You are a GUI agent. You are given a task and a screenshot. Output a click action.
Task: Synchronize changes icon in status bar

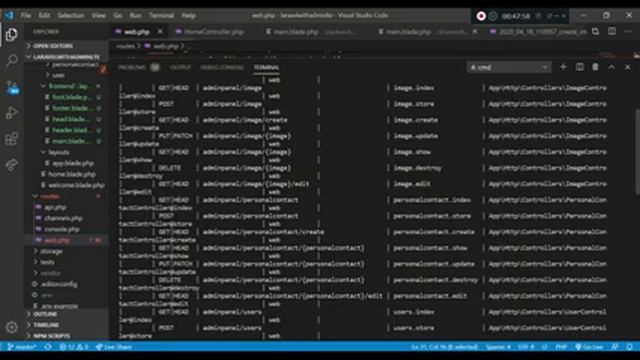pos(48,347)
